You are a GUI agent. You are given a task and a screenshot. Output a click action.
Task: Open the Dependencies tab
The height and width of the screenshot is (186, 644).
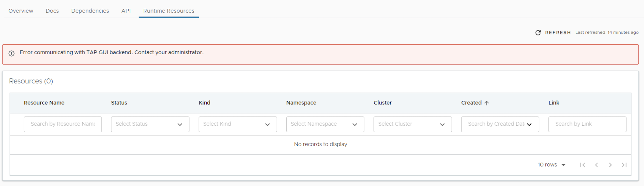coord(90,11)
